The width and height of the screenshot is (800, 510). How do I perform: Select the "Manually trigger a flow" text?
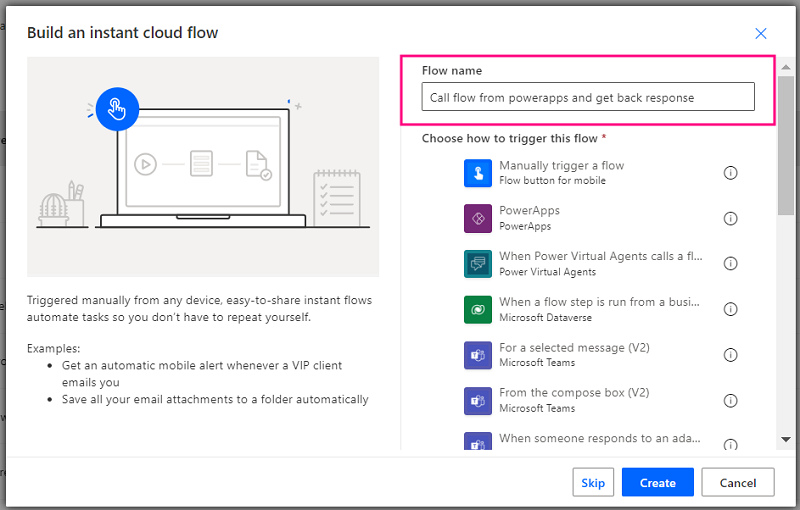pos(561,166)
